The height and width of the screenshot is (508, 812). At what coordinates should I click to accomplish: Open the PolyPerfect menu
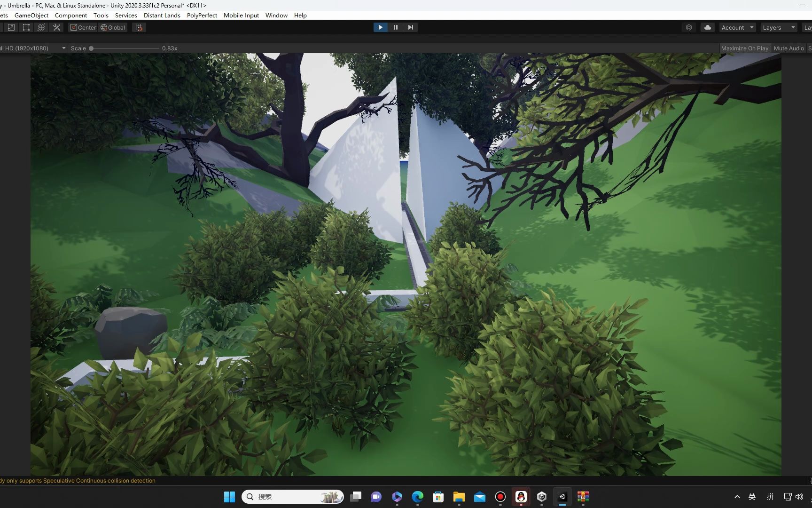coord(202,15)
